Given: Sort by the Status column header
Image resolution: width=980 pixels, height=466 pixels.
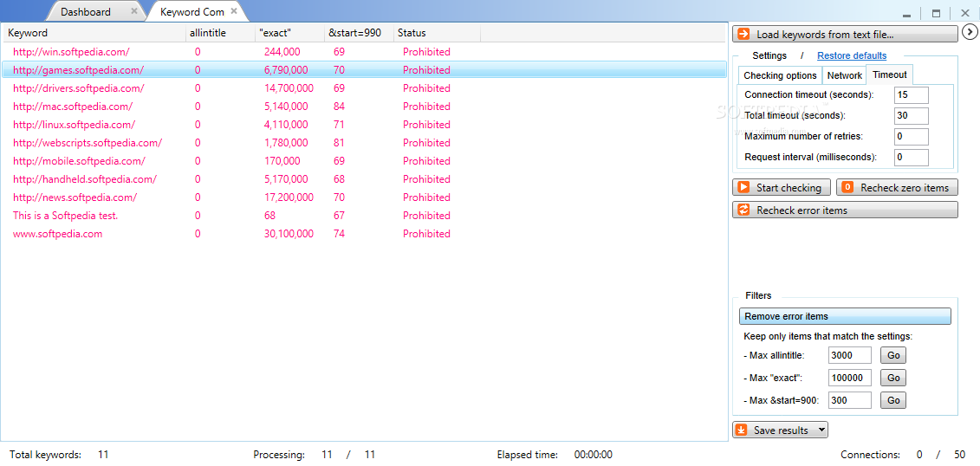Looking at the screenshot, I should [x=437, y=33].
